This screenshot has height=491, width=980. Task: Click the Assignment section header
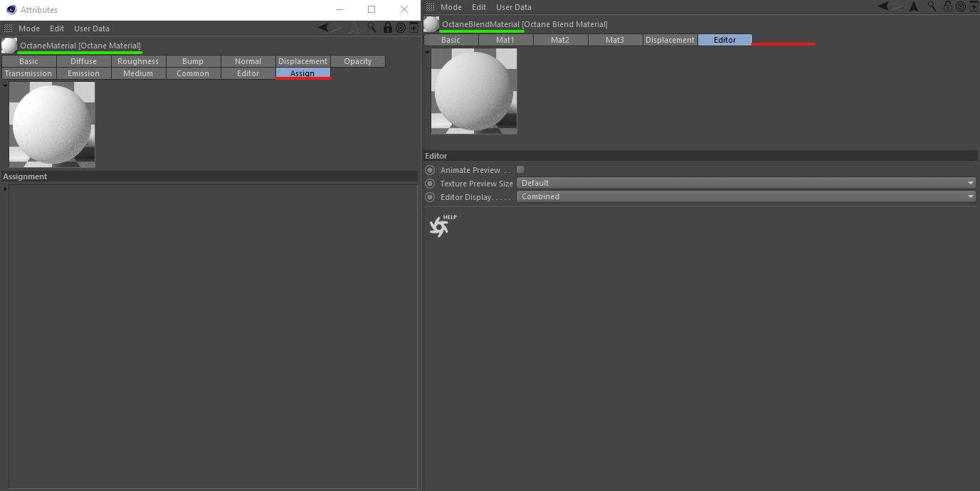click(209, 176)
